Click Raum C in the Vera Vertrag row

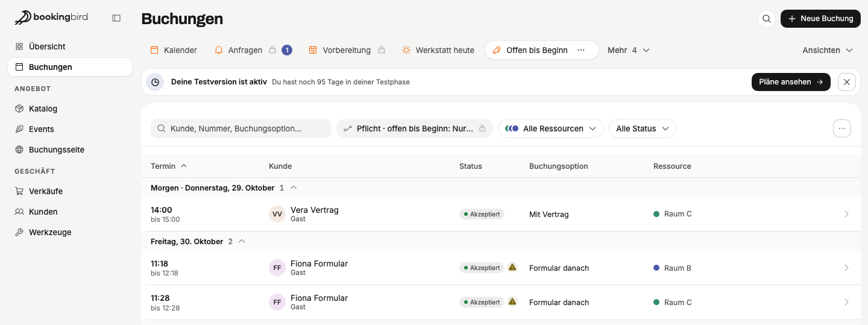point(673,214)
